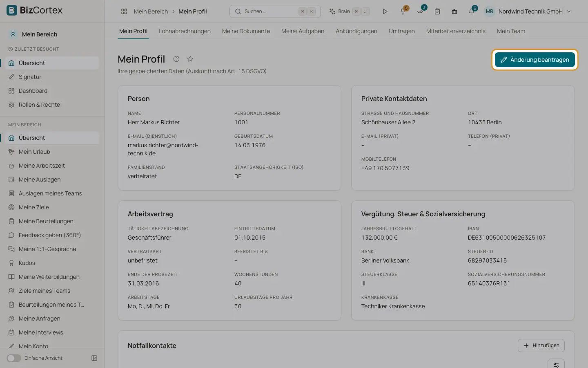The image size is (588, 368).
Task: Add an emergency contact with Hinzufügen
Action: (541, 346)
